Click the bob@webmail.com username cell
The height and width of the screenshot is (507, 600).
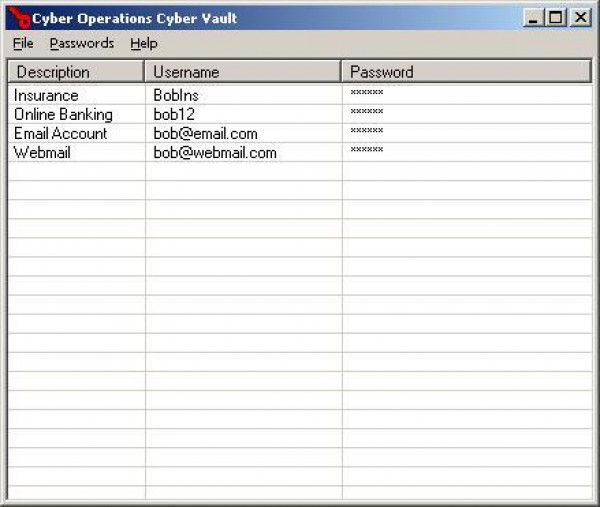[x=215, y=153]
